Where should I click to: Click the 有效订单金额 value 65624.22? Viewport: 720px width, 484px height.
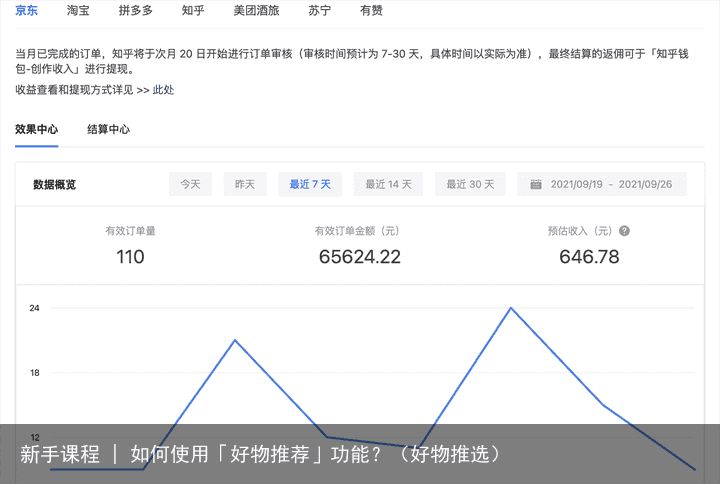pyautogui.click(x=360, y=257)
